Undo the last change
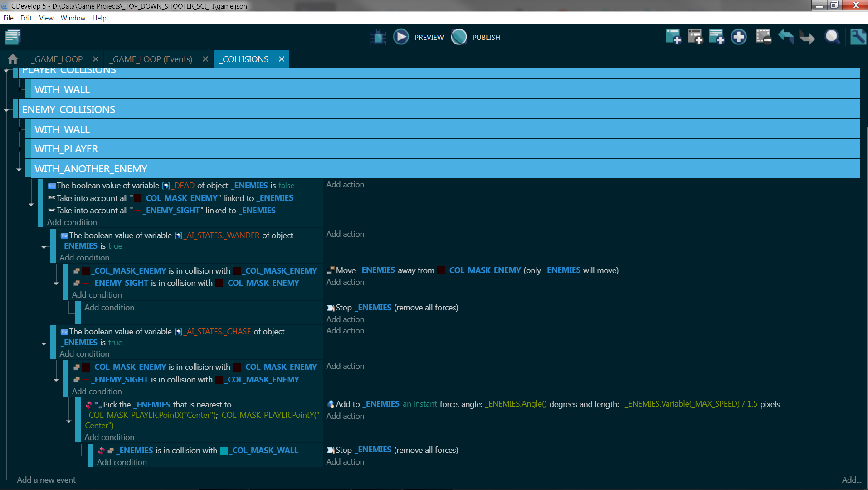 coord(786,37)
